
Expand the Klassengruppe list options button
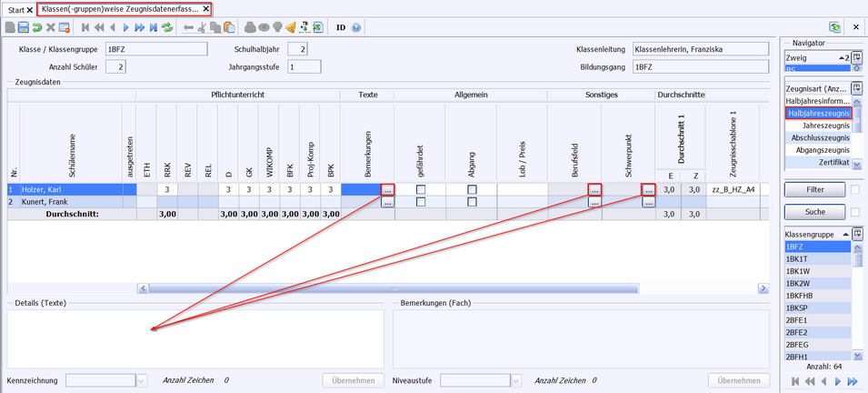(x=856, y=234)
